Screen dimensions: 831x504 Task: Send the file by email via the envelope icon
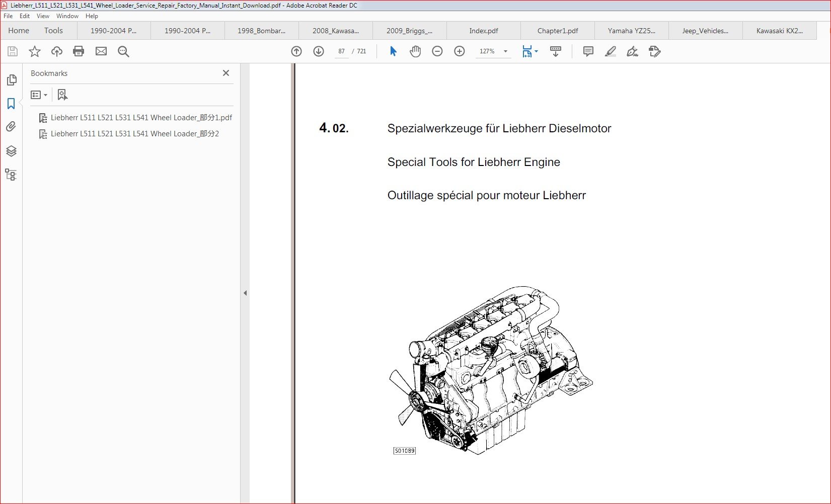[x=101, y=51]
